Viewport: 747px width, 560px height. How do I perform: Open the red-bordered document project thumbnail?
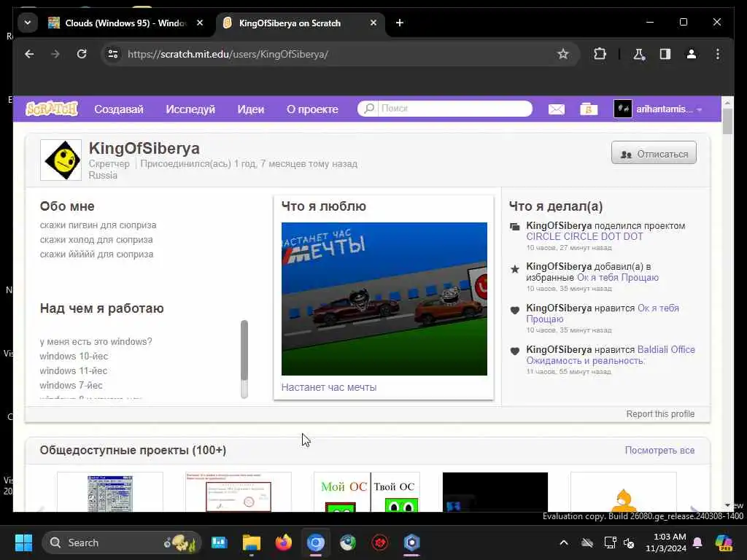pos(239,492)
